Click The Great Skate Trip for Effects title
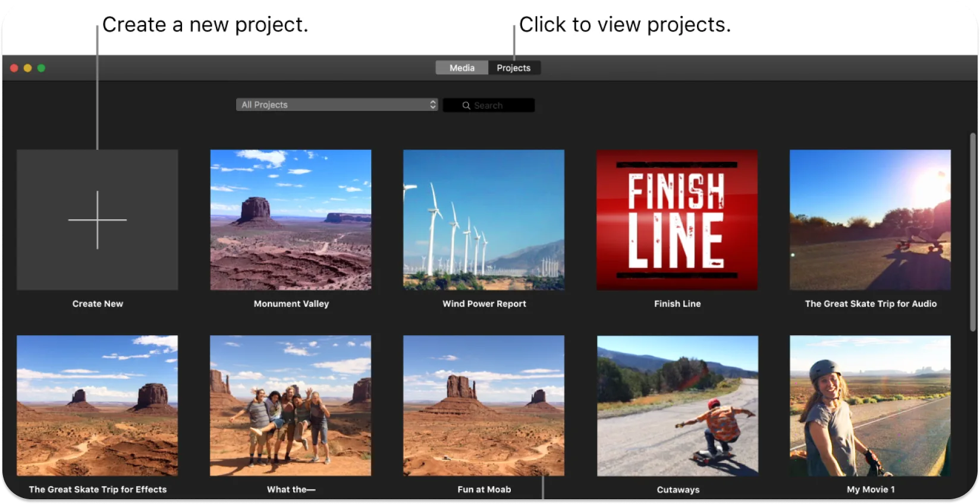The image size is (980, 504). point(98,490)
